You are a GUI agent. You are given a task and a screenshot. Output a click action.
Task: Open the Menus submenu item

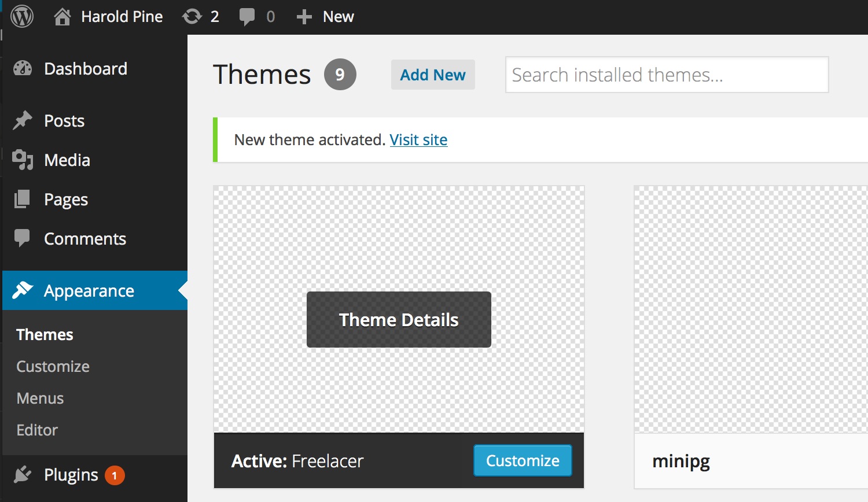40,398
